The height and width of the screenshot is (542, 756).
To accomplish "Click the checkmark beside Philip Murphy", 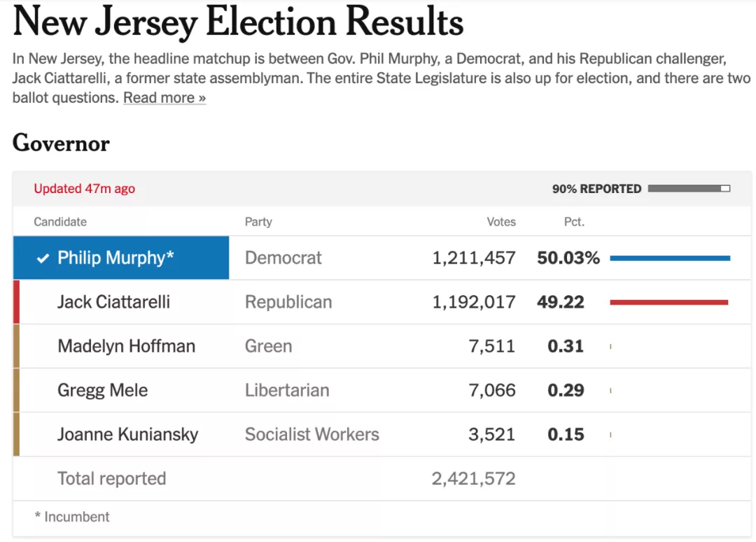I will coord(43,258).
